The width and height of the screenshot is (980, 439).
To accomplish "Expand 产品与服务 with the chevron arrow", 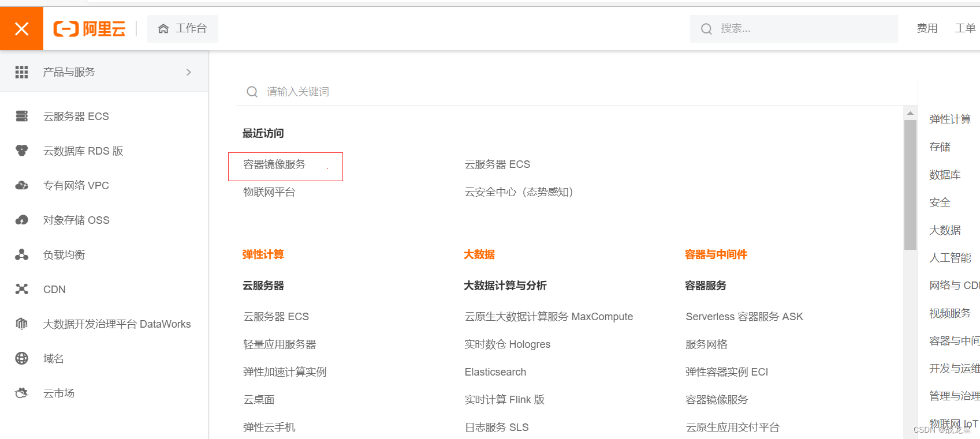I will [x=189, y=72].
